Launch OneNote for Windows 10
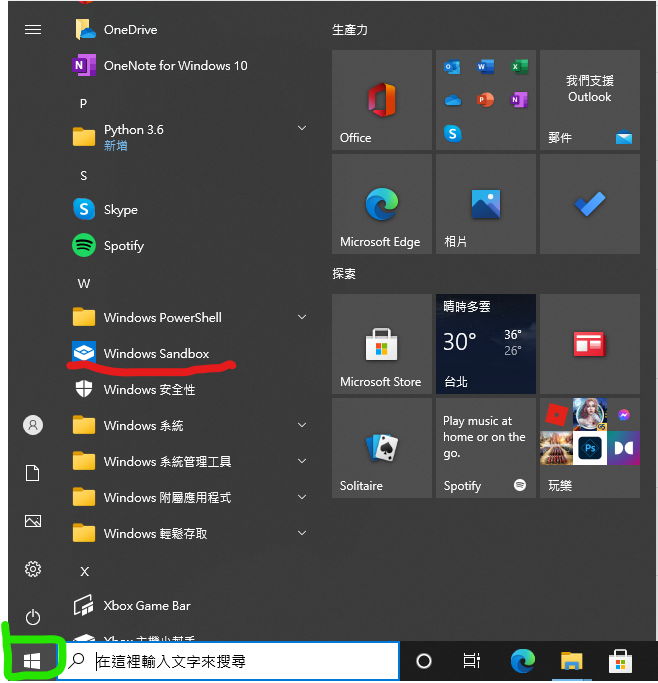Viewport: 658px width, 683px height. (187, 66)
